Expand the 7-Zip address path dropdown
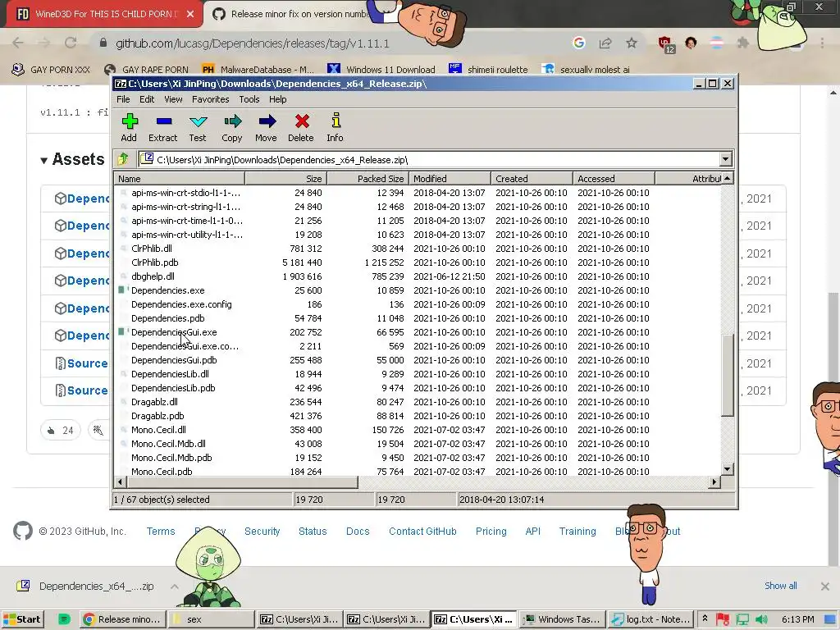 tap(725, 159)
